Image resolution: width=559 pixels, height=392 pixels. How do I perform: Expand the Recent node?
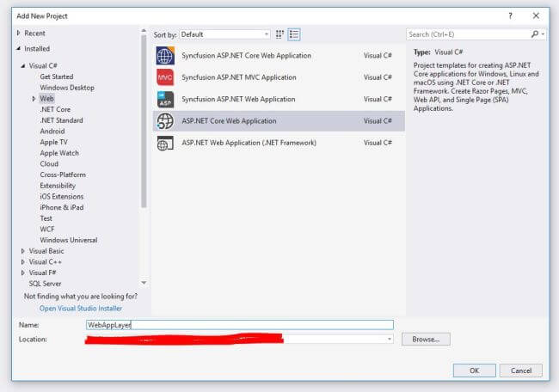tap(19, 34)
